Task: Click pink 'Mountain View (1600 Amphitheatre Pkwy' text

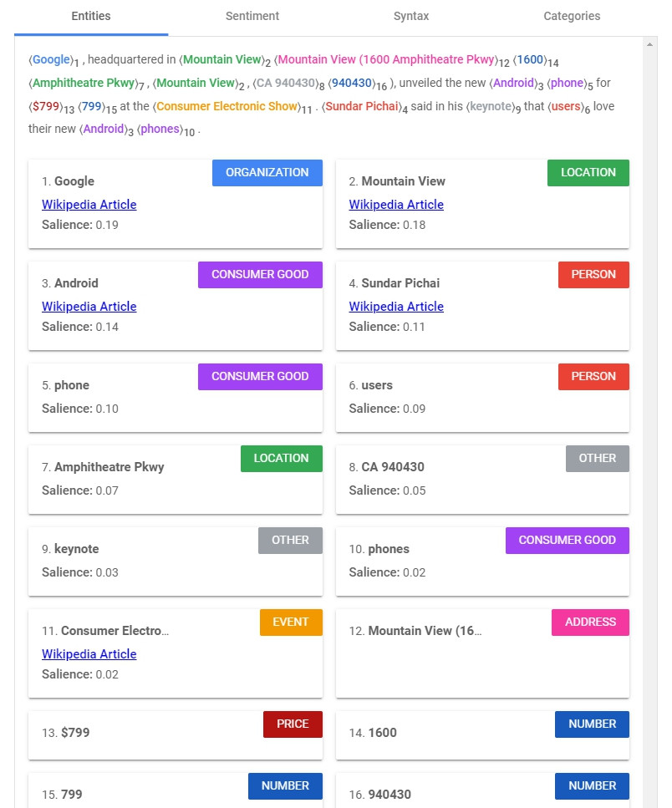Action: [x=386, y=60]
